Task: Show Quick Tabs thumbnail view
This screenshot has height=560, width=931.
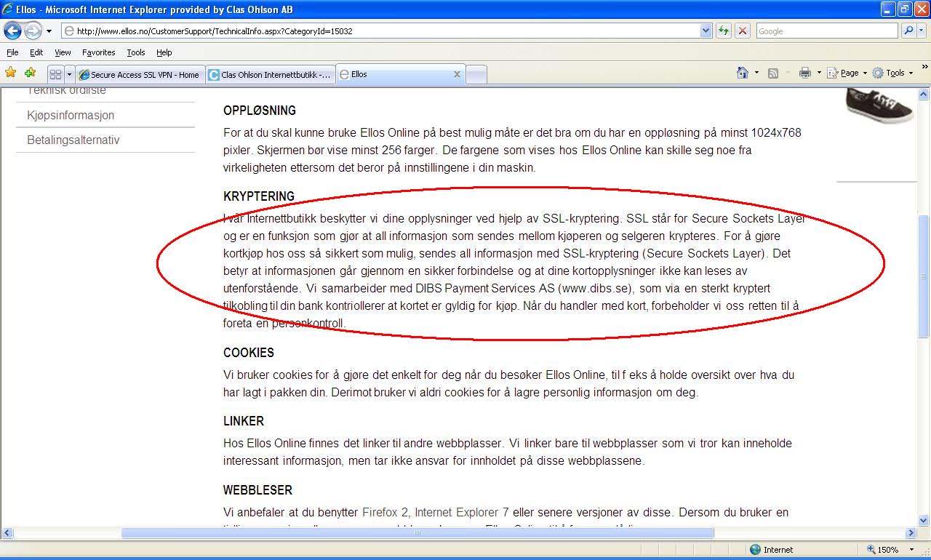Action: pos(55,74)
